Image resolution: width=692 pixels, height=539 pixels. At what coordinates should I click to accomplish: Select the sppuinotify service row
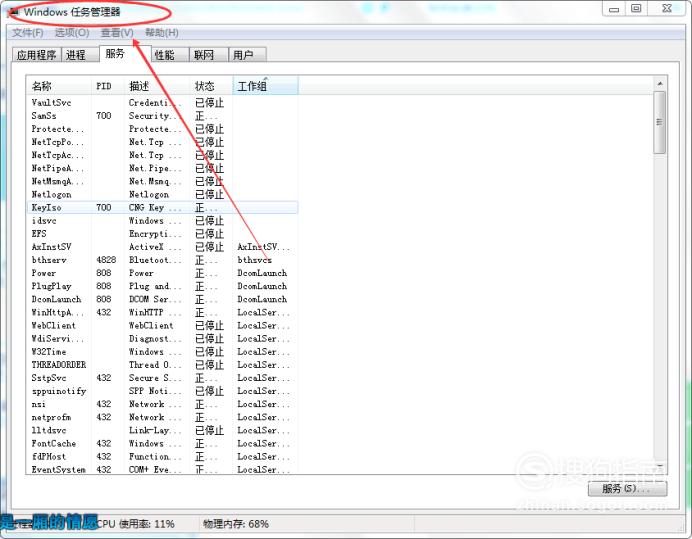tap(162, 391)
